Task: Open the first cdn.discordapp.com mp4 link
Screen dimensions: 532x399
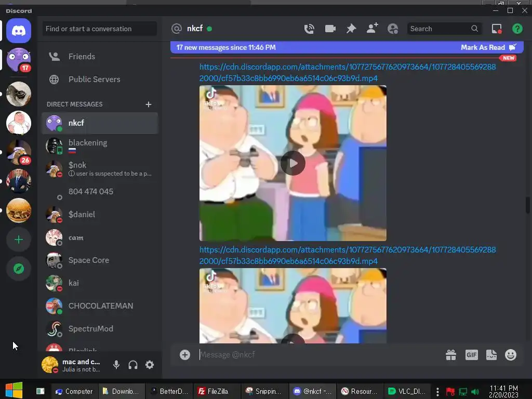Action: 348,73
